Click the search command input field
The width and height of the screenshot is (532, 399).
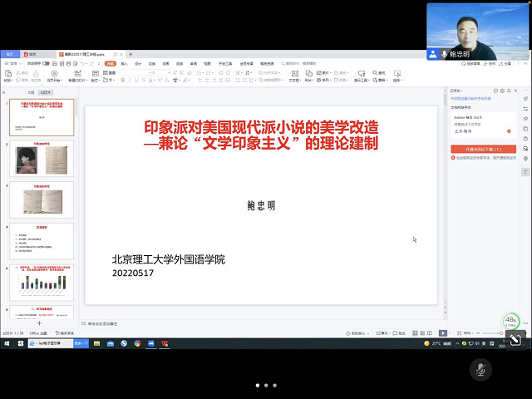pos(300,63)
